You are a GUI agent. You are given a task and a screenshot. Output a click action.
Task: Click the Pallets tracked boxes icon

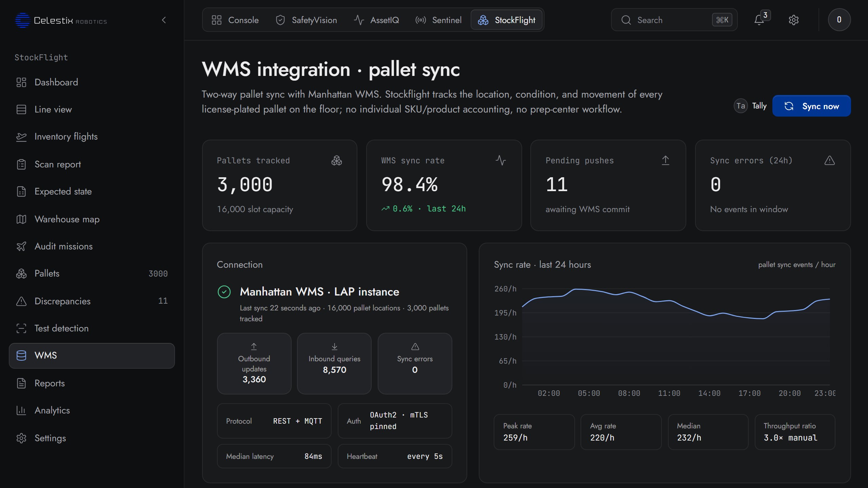[x=337, y=160]
